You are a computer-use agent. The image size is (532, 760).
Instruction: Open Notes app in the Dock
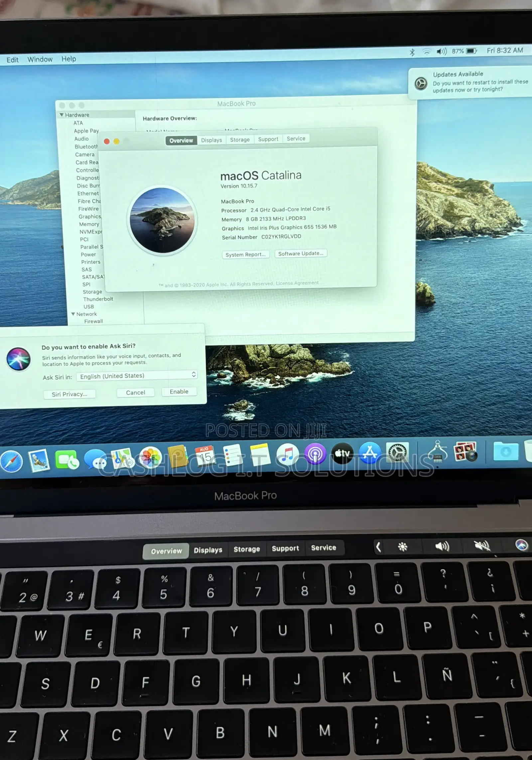coord(260,454)
